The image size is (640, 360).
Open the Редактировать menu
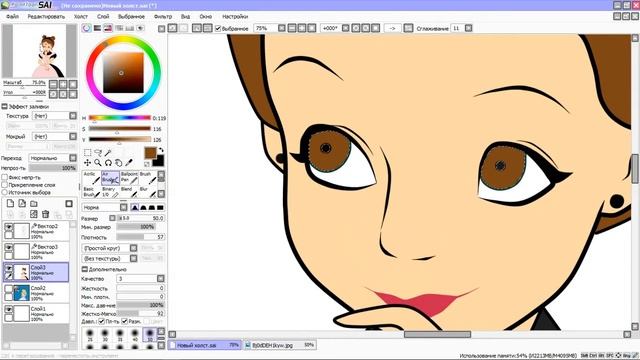click(x=46, y=16)
